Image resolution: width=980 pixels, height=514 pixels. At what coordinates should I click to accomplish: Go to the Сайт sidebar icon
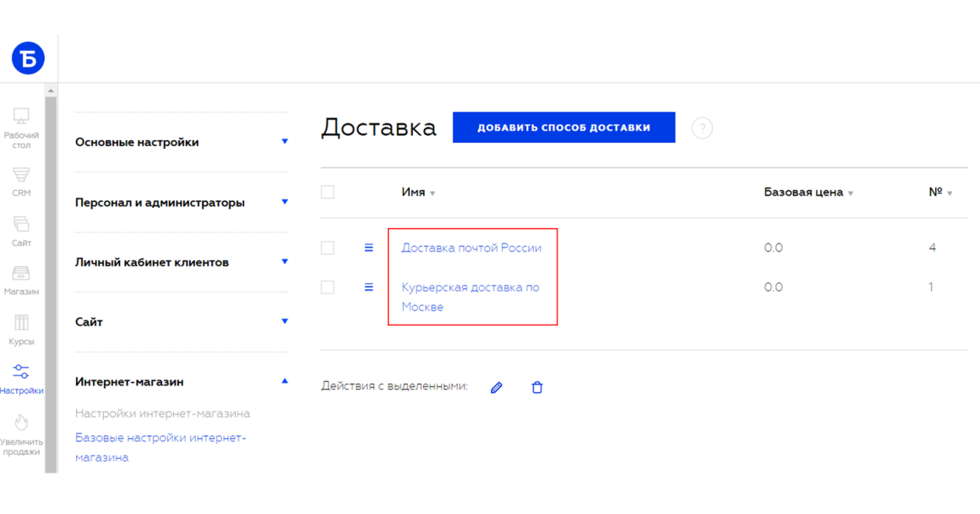pyautogui.click(x=21, y=232)
